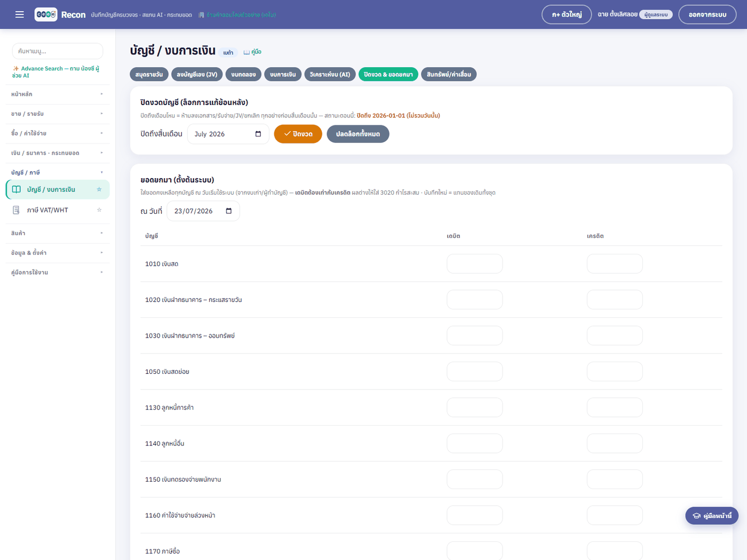The image size is (747, 560).
Task: Expand the คู่มือการใช้งาน sidebar section
Action: [x=57, y=273]
